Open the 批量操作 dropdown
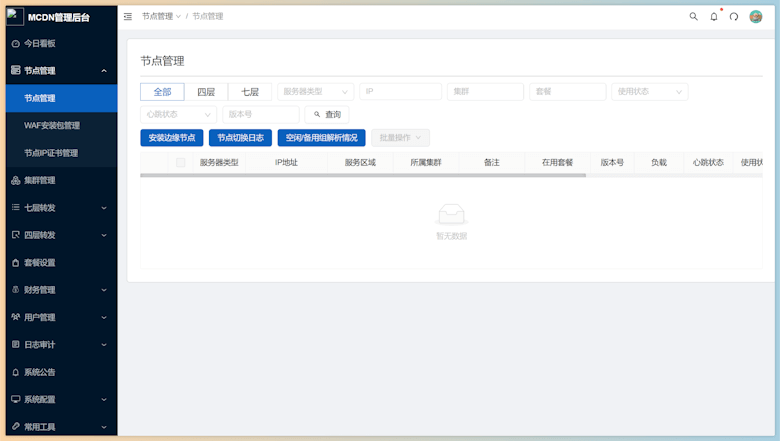This screenshot has height=441, width=780. coord(400,138)
